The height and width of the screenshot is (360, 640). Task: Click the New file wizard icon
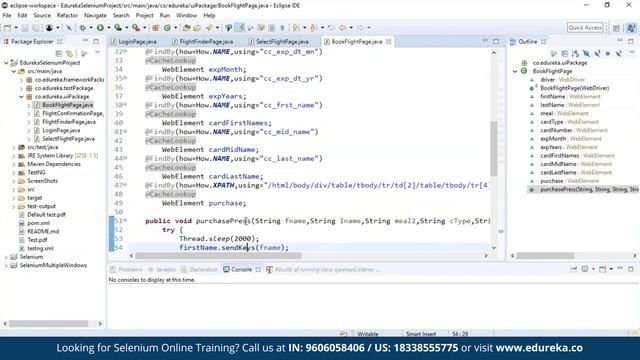point(8,28)
